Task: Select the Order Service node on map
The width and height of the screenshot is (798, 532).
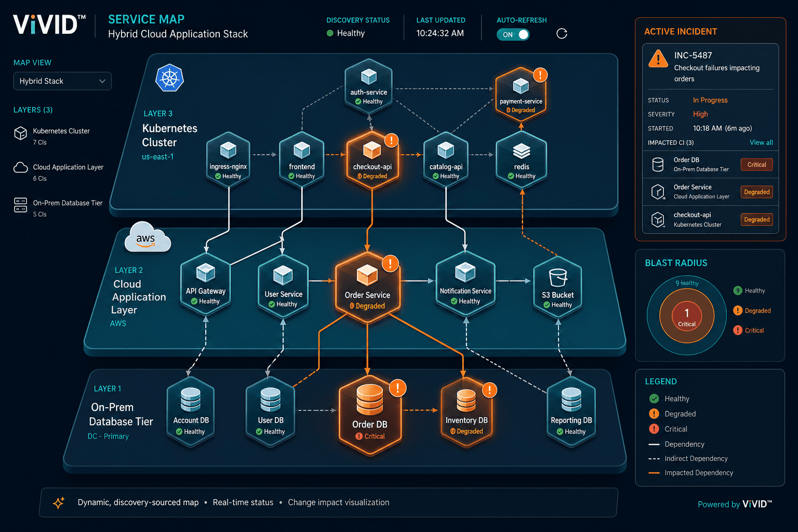Action: point(367,288)
